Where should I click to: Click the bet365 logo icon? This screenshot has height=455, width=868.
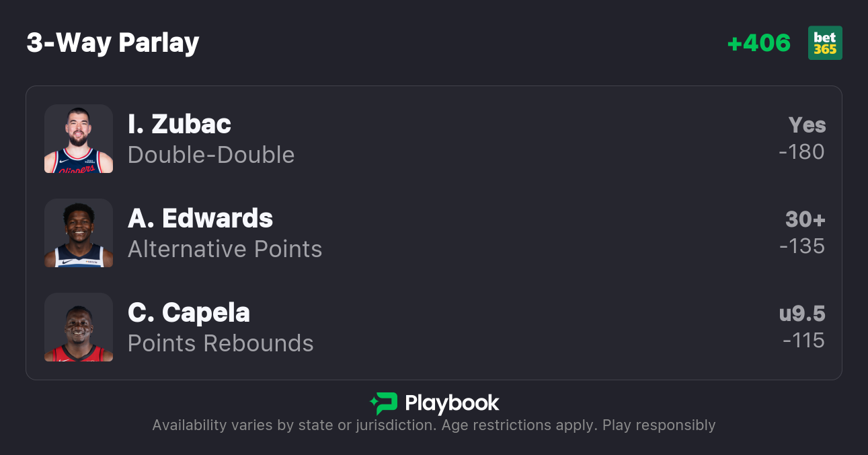tap(825, 43)
